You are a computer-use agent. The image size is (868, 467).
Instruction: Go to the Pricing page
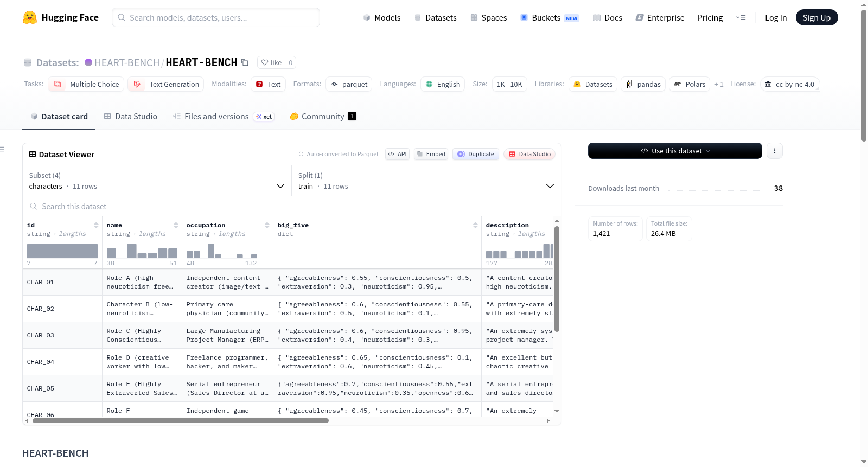point(710,17)
